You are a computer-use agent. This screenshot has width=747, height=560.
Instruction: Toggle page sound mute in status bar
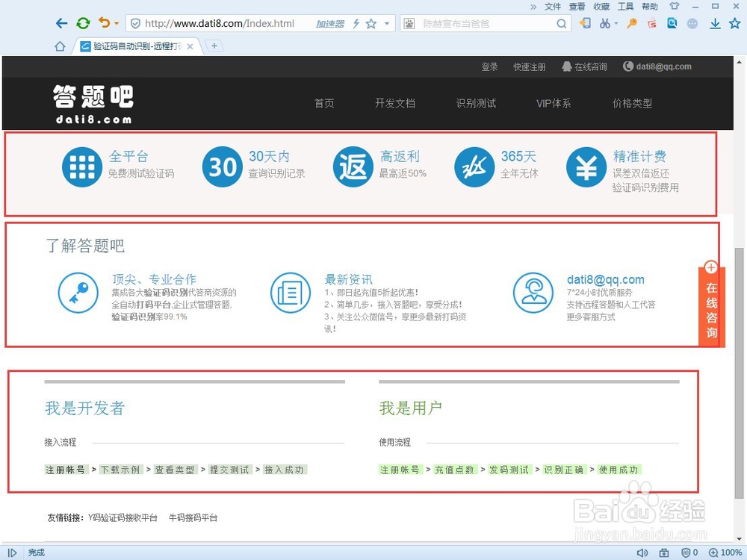(x=642, y=553)
